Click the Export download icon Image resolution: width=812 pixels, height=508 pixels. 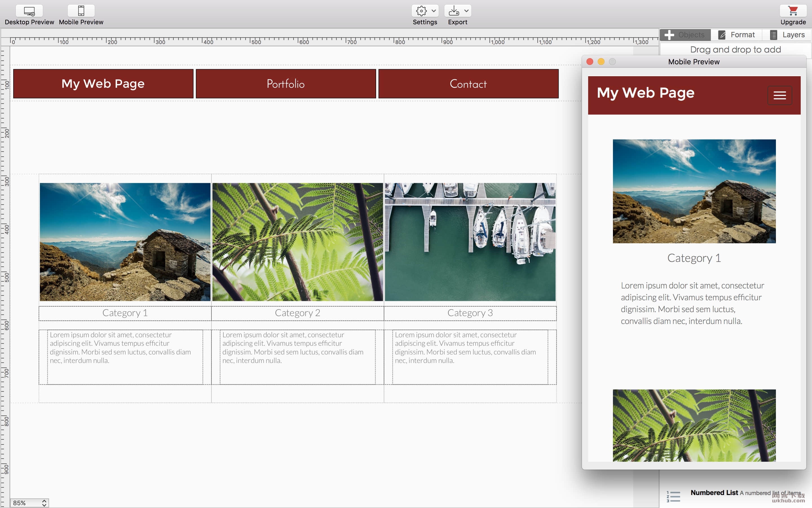(x=454, y=11)
